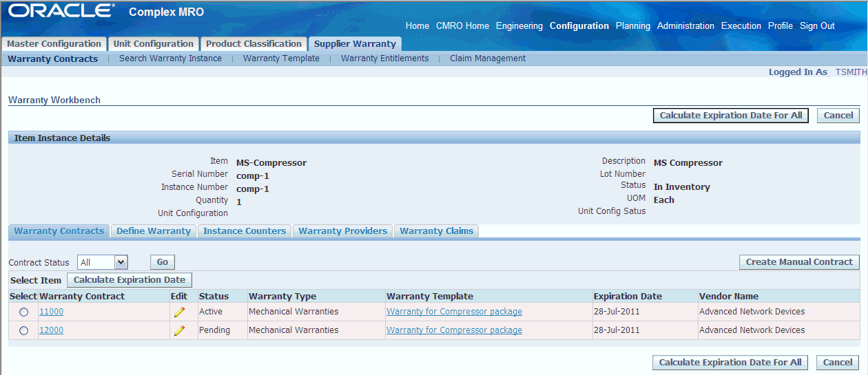Click expiration date 28-Jul-2011 in contract 11000 row

pyautogui.click(x=617, y=312)
